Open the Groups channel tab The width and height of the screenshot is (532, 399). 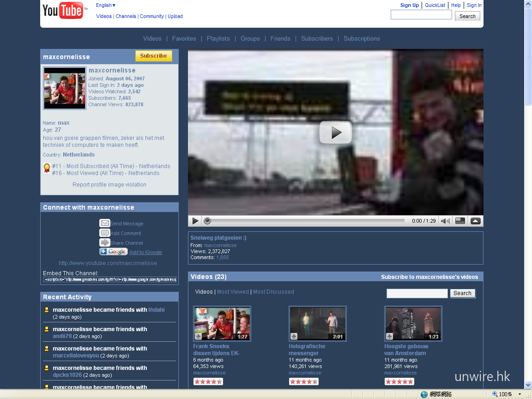pos(250,39)
